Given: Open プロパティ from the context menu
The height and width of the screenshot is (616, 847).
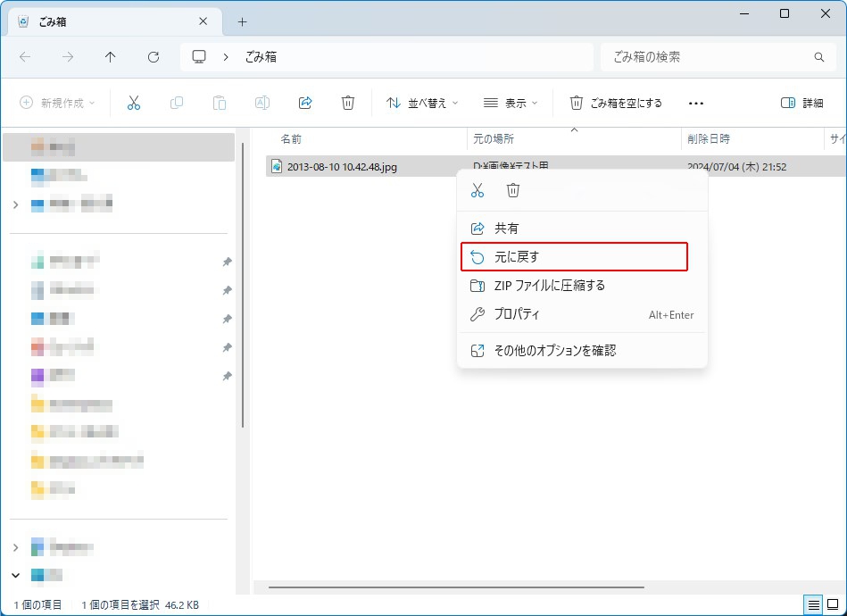Looking at the screenshot, I should tap(517, 314).
